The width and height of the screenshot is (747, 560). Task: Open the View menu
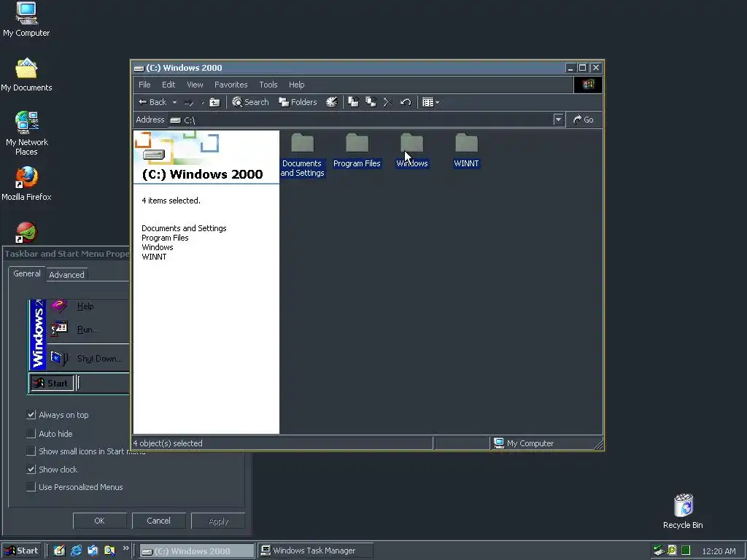pos(195,85)
